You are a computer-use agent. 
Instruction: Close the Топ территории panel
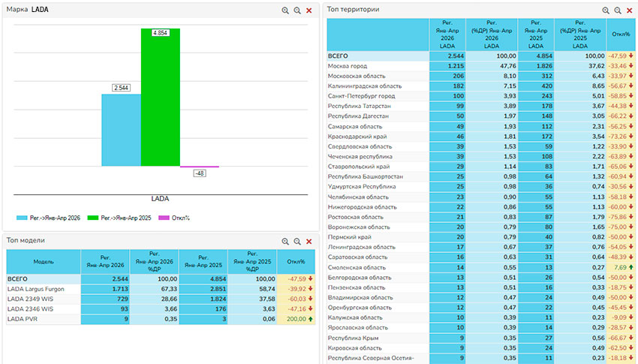point(630,11)
